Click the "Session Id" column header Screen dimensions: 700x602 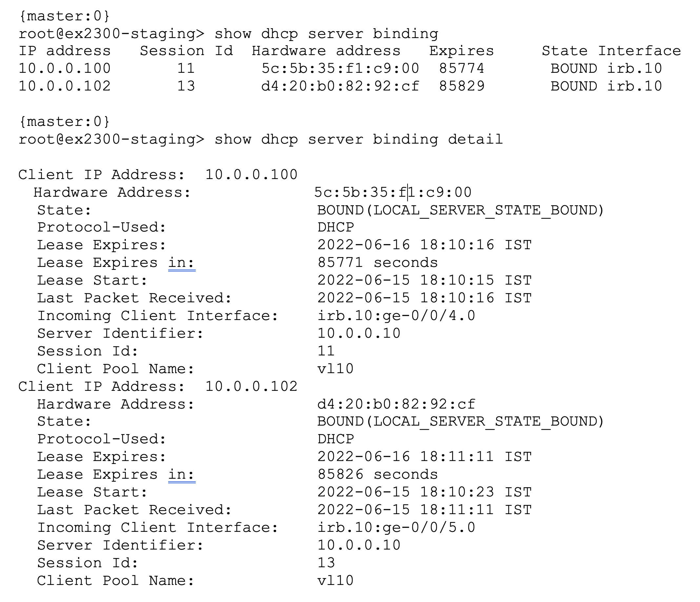tap(187, 51)
